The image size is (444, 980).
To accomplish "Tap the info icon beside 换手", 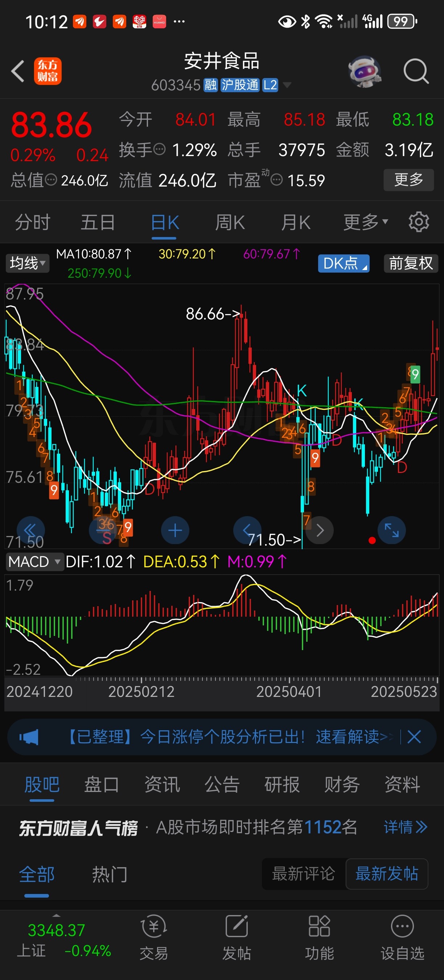I will click(x=159, y=149).
